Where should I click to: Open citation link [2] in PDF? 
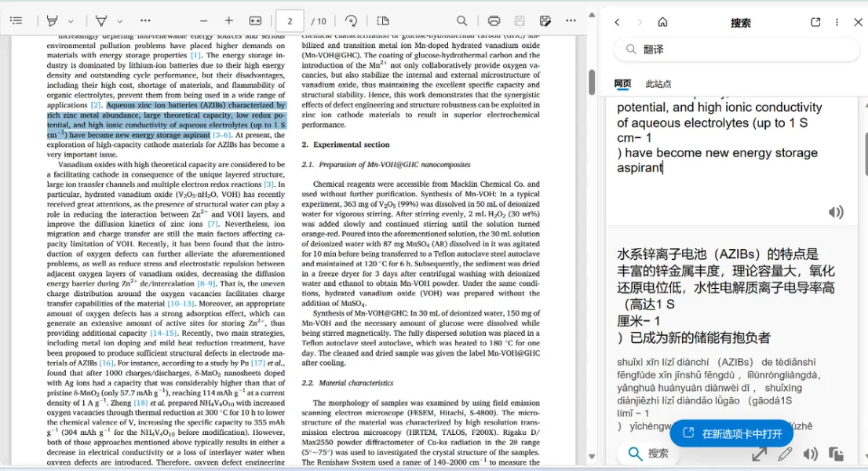(x=97, y=105)
